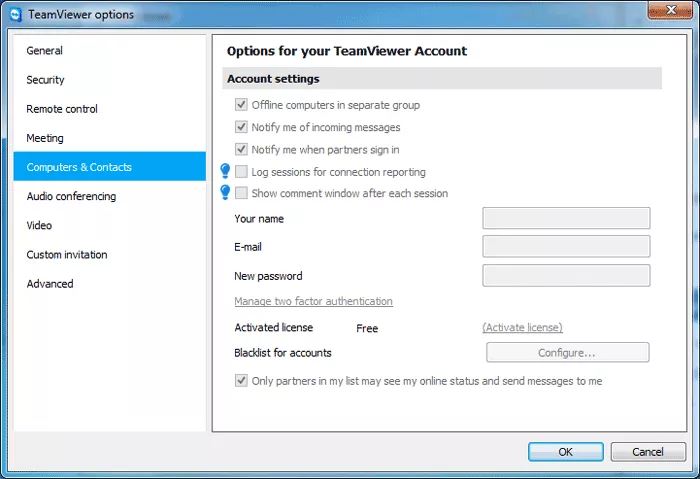Select Remote control in the sidebar
The height and width of the screenshot is (479, 700).
[109, 109]
